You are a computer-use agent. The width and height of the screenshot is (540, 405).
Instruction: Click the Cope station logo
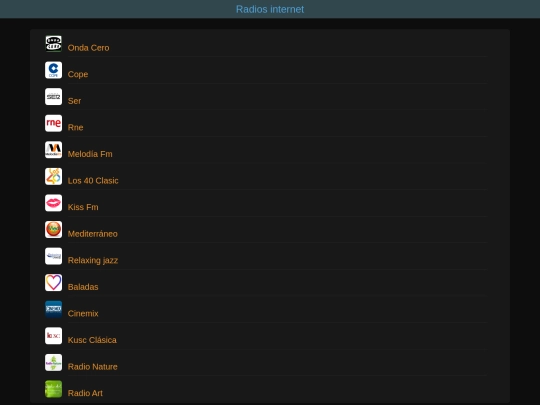pyautogui.click(x=53, y=70)
